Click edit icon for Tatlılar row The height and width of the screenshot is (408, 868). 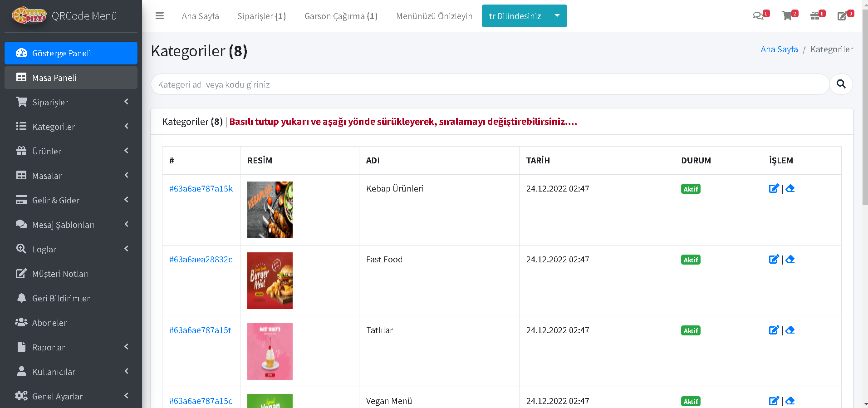[x=774, y=330]
